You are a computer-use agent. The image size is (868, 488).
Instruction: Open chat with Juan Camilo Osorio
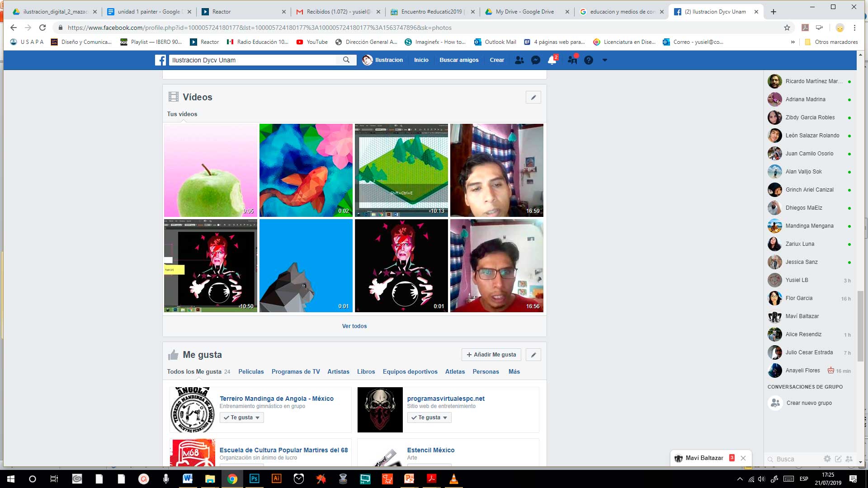coord(809,154)
